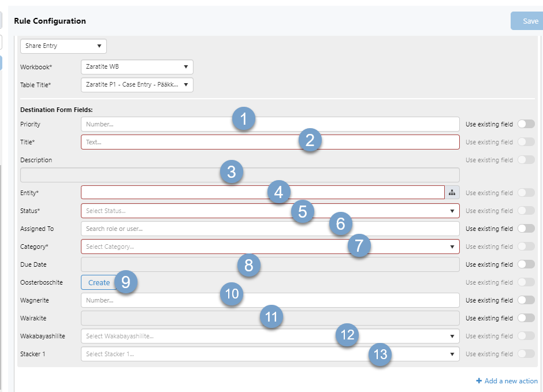
Task: Enable Use existing field for Assigned To
Action: 526,229
